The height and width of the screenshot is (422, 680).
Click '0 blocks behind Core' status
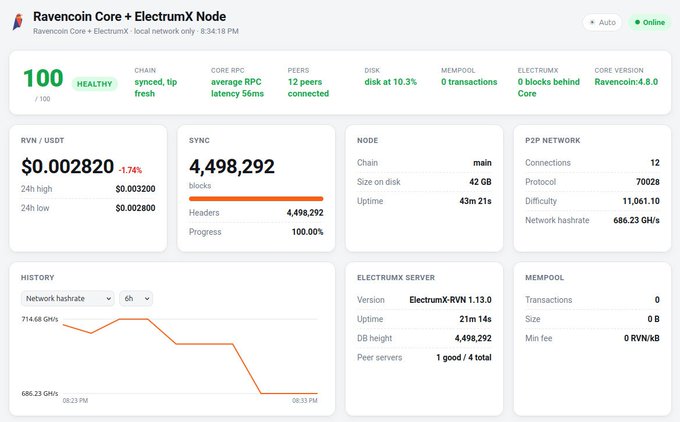(x=549, y=88)
